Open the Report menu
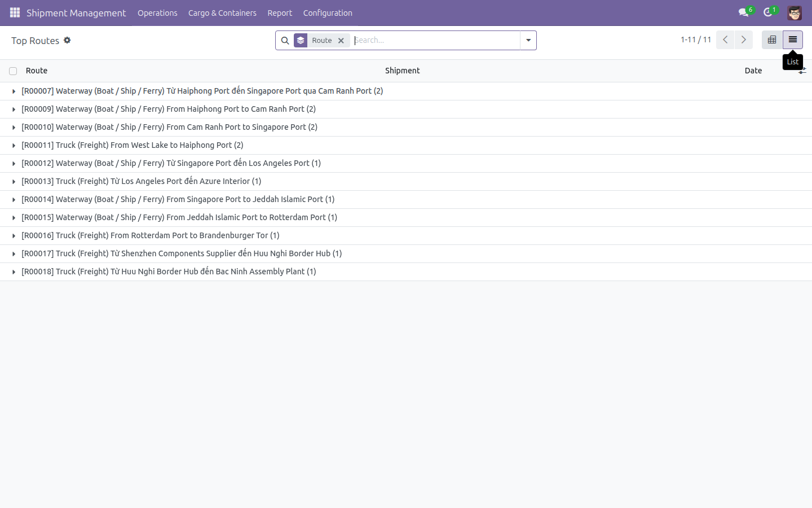The image size is (812, 508). (x=280, y=13)
